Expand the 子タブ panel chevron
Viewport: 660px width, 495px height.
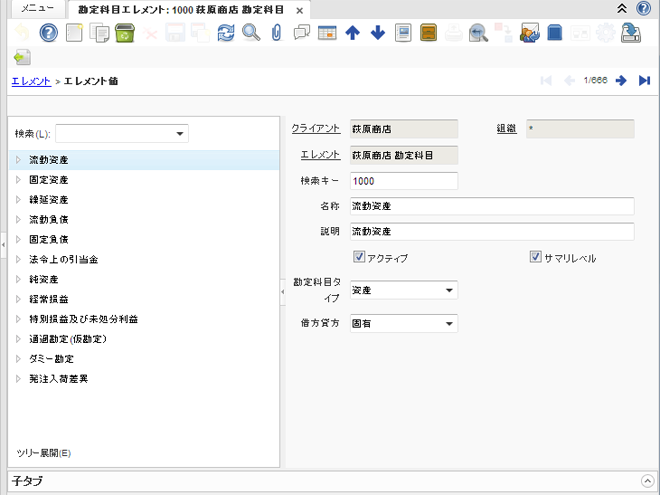point(647,481)
